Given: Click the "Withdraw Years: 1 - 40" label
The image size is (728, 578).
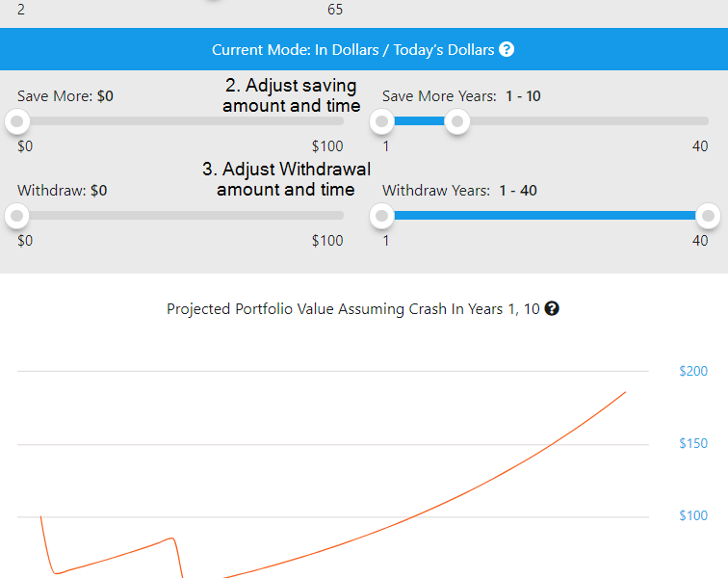Looking at the screenshot, I should click(459, 191).
